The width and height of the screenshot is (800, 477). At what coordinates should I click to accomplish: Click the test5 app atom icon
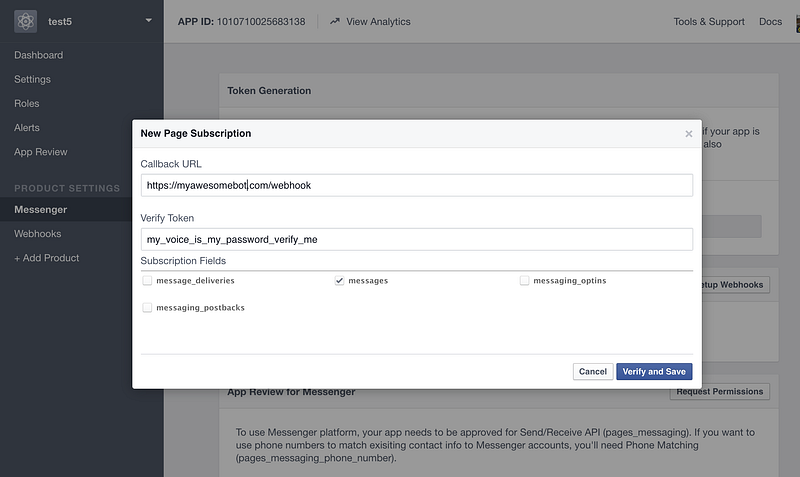click(x=26, y=21)
